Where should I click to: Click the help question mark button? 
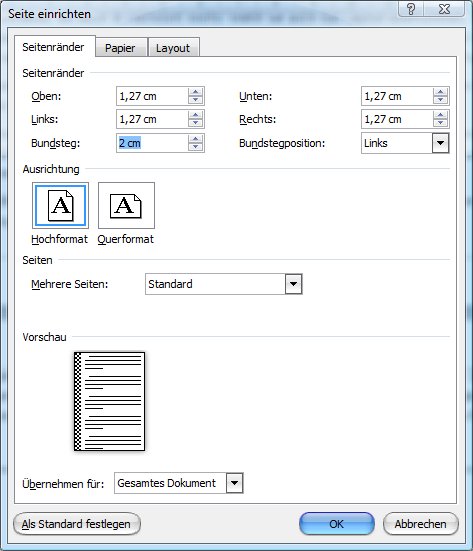tap(411, 9)
